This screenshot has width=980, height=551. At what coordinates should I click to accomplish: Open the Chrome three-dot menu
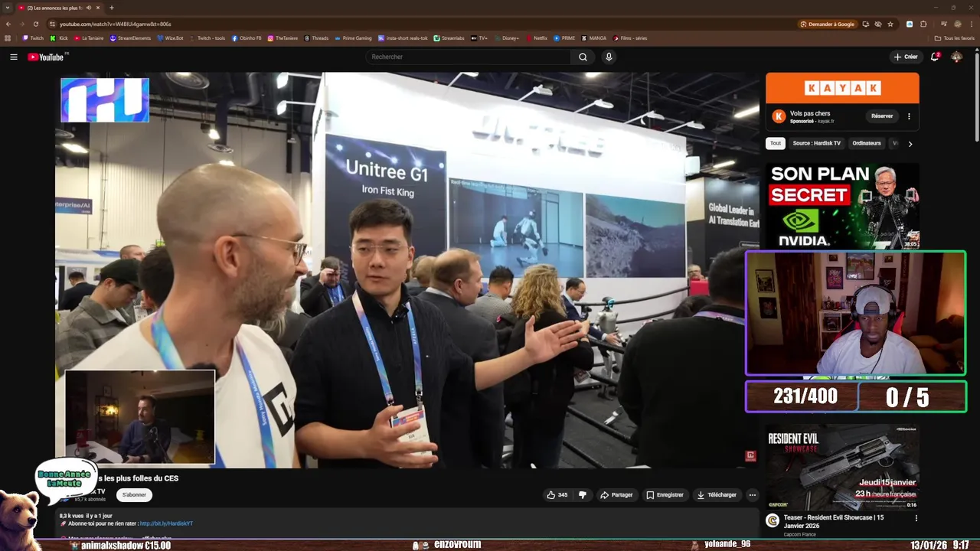point(970,24)
